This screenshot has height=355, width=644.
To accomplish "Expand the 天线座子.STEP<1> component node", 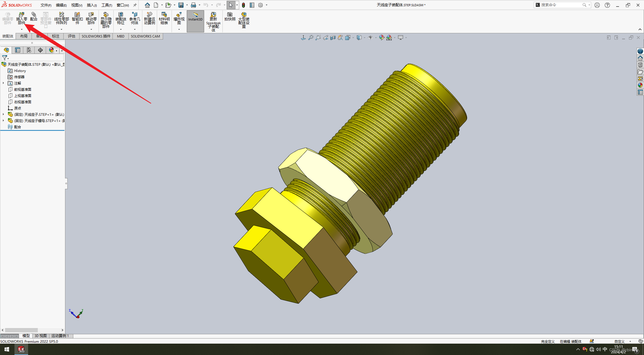I will [x=3, y=114].
